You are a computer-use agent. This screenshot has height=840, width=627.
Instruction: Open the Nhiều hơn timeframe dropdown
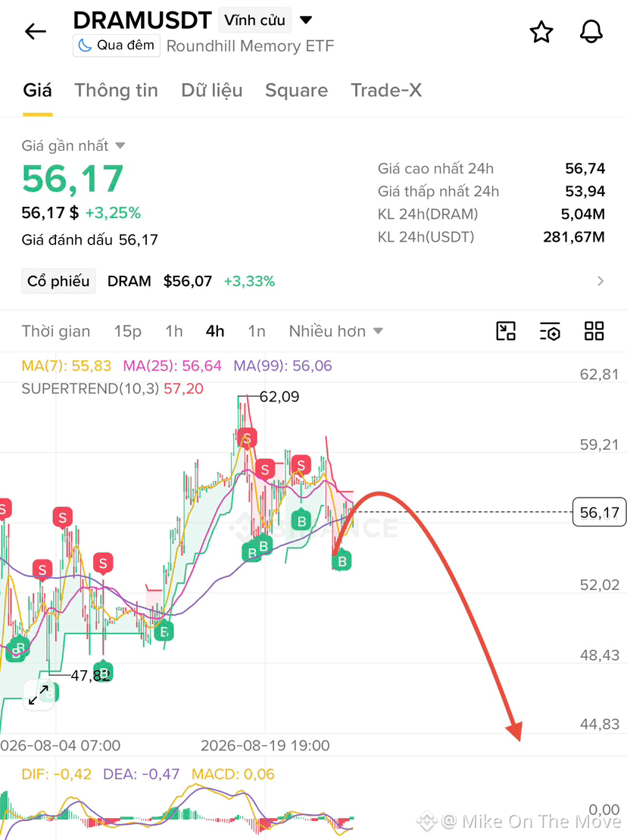[x=335, y=331]
